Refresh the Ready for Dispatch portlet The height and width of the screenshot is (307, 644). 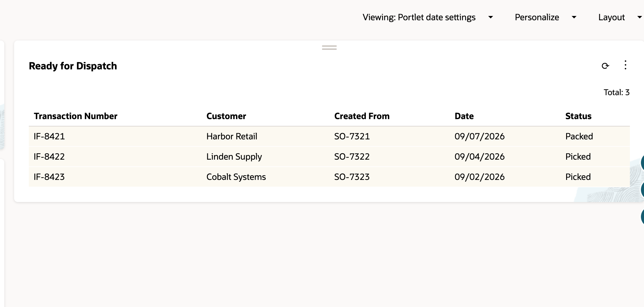pyautogui.click(x=605, y=66)
